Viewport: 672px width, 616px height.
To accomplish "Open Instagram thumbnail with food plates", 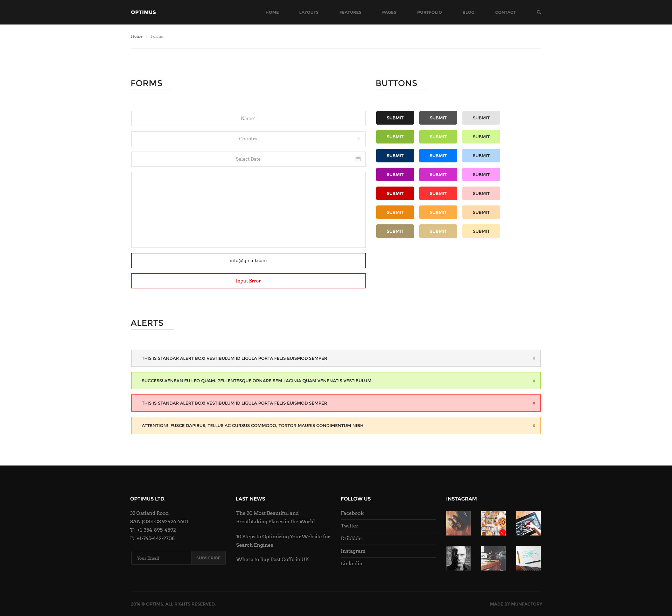I will click(x=493, y=523).
